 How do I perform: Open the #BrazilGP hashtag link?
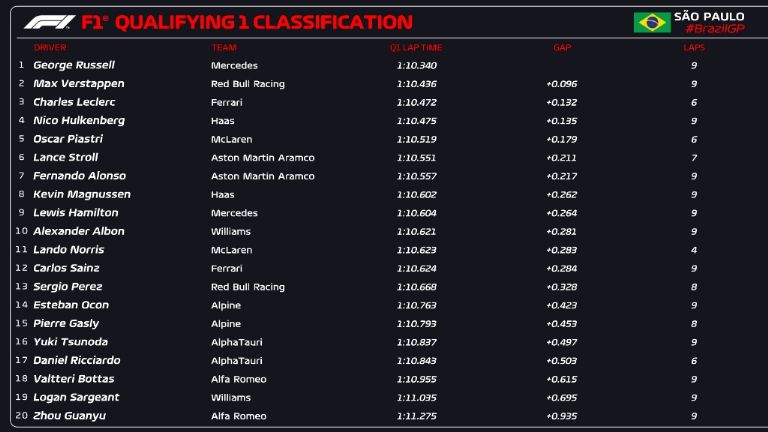[708, 29]
